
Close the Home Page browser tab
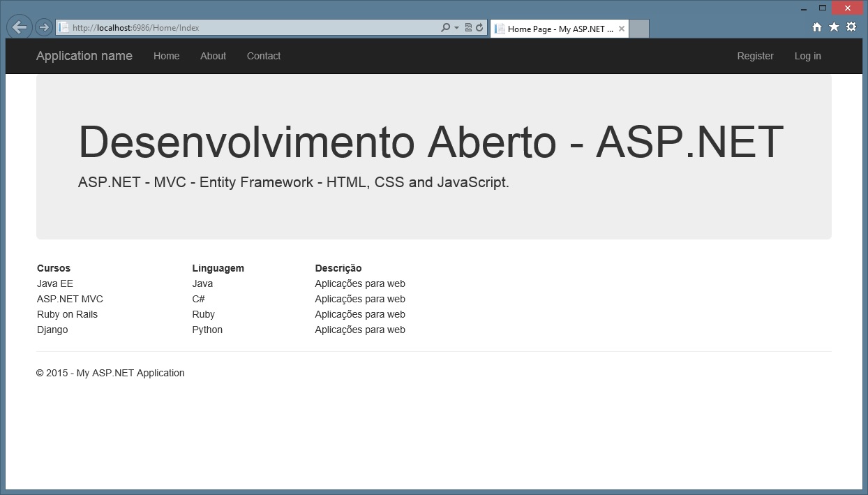coord(622,29)
